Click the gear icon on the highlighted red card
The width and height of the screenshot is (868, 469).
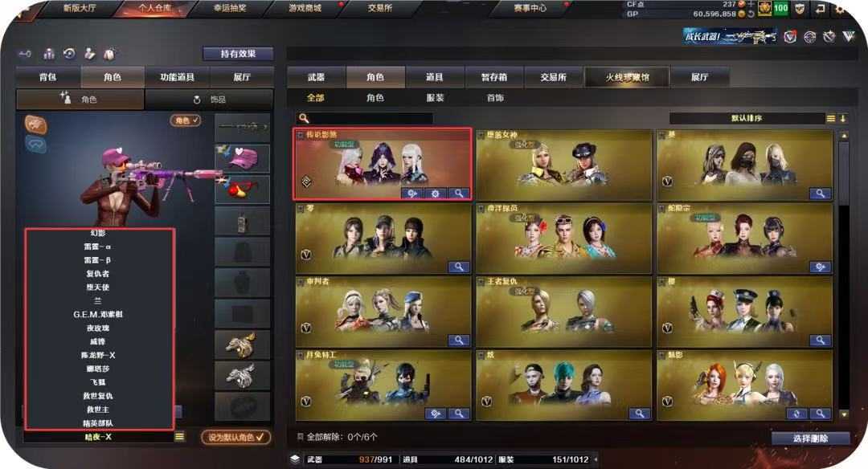tap(435, 194)
